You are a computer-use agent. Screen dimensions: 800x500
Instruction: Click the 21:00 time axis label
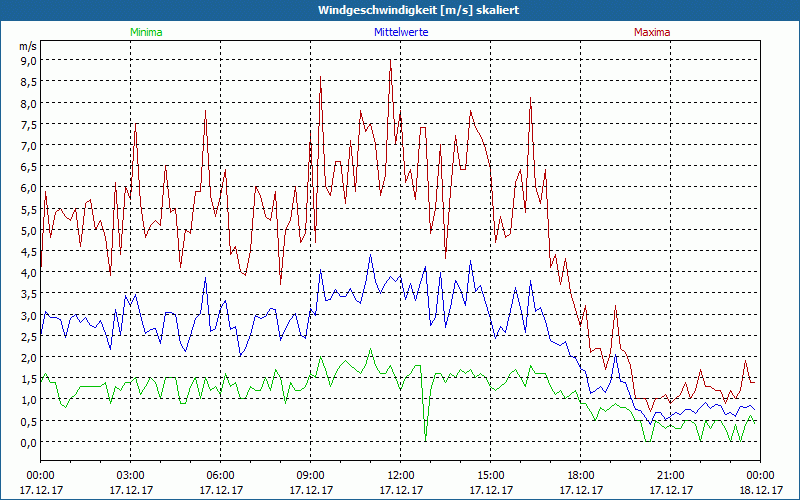[670, 476]
